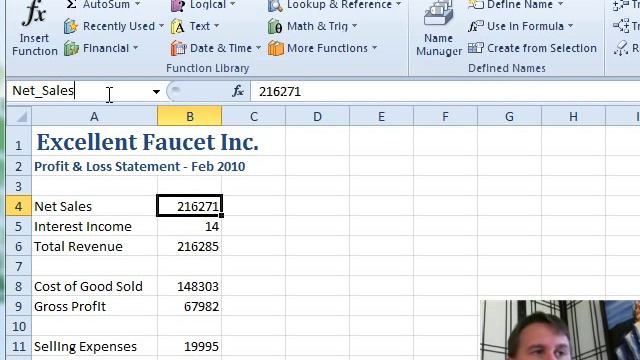Select the Net Sales label cell
The width and height of the screenshot is (640, 360).
[x=94, y=206]
